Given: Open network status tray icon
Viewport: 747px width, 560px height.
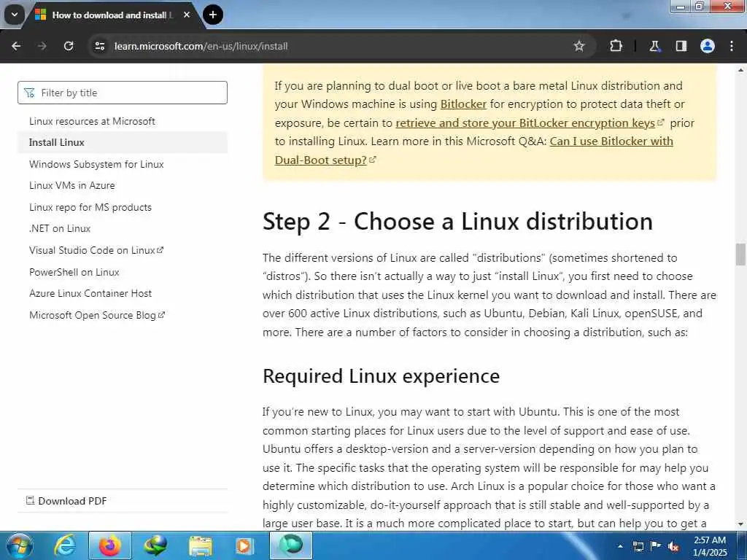Looking at the screenshot, I should click(638, 546).
